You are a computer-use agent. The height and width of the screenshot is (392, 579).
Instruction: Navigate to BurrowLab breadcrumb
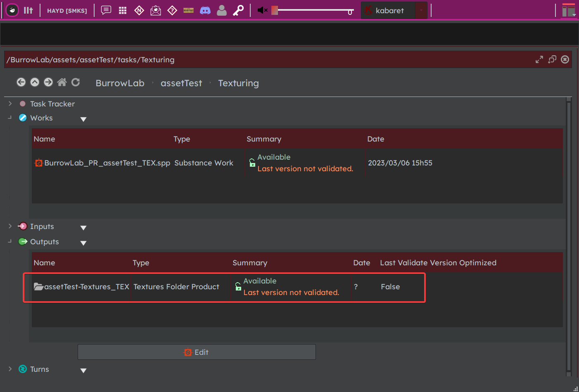[120, 83]
